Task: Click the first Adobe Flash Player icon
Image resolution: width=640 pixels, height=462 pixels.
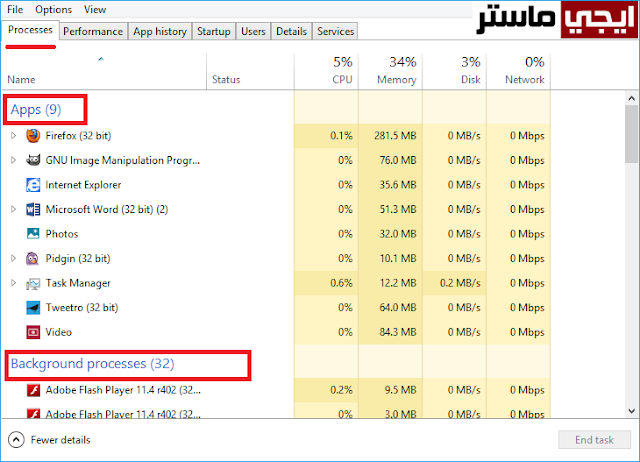Action: 33,390
